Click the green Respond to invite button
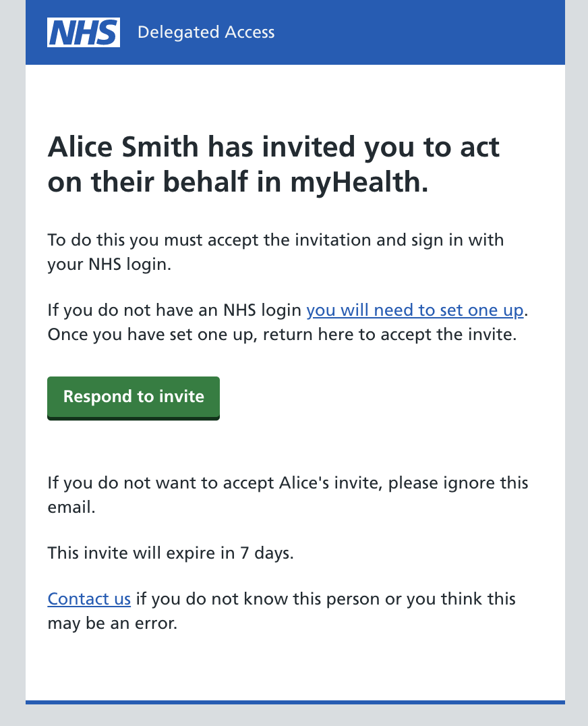Screen dimensions: 588x726 pos(134,398)
